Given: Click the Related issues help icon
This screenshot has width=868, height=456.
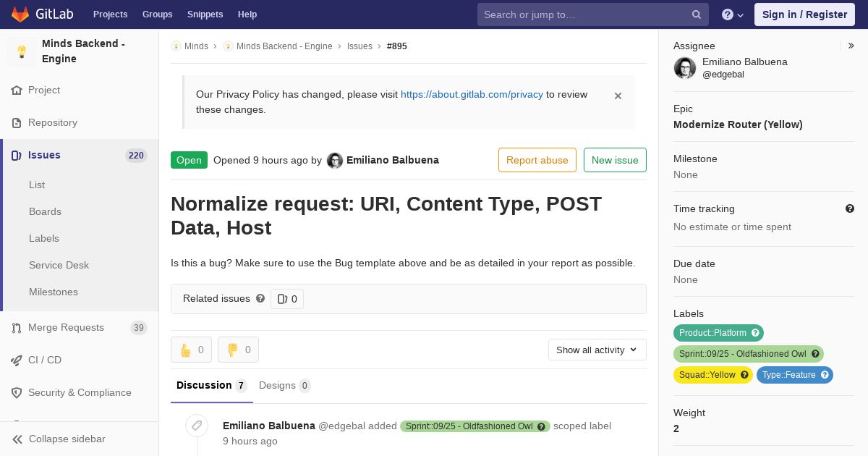Looking at the screenshot, I should point(260,298).
